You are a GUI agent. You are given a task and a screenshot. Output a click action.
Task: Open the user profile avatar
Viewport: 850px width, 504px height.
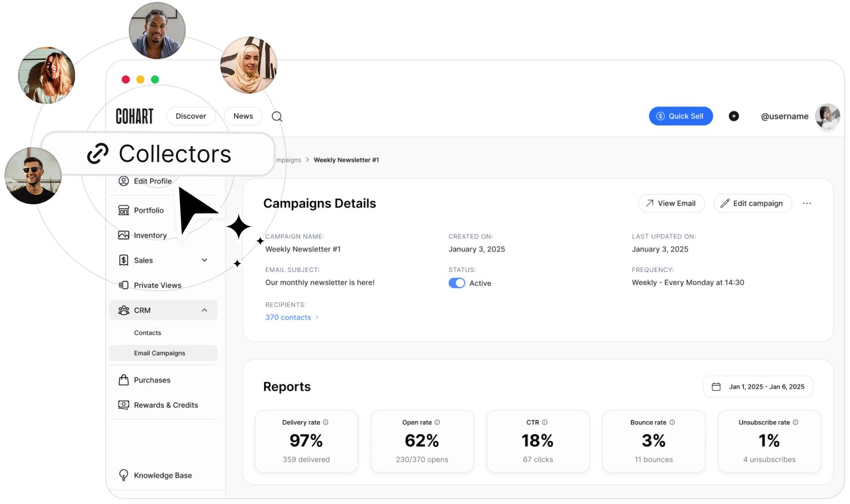828,116
